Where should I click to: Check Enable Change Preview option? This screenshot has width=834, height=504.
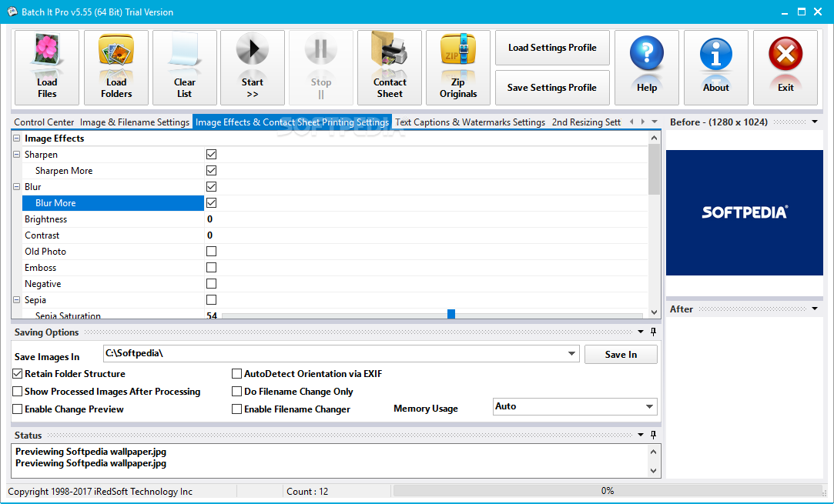click(18, 409)
